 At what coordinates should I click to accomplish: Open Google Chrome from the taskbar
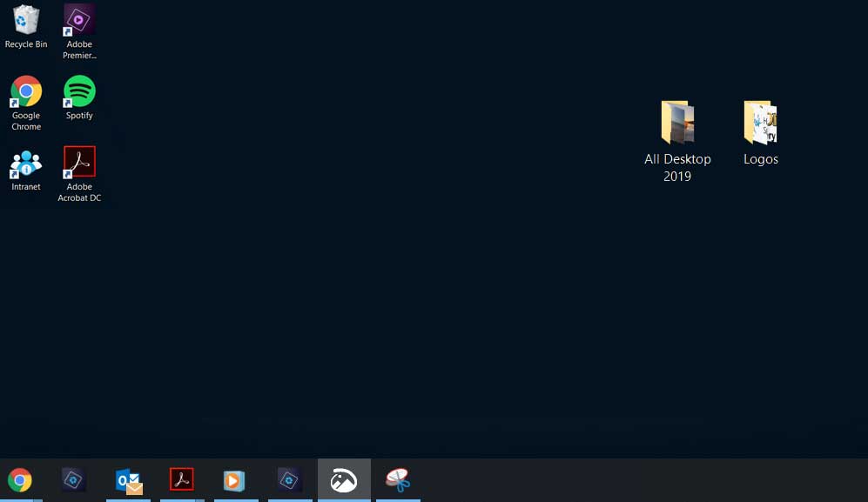[x=20, y=480]
